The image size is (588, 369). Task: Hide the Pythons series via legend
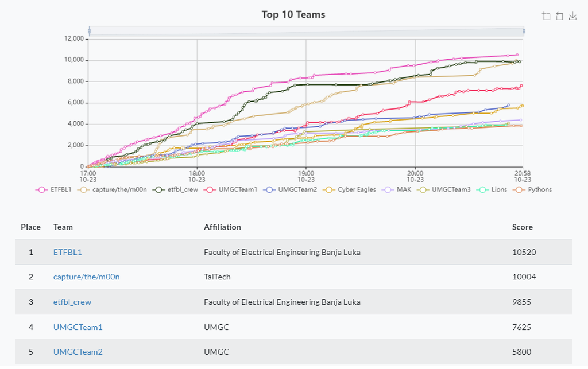(533, 189)
